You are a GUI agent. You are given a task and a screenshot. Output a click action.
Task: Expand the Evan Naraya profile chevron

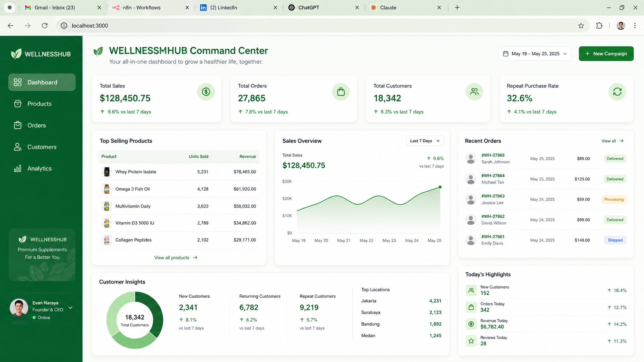(x=70, y=308)
